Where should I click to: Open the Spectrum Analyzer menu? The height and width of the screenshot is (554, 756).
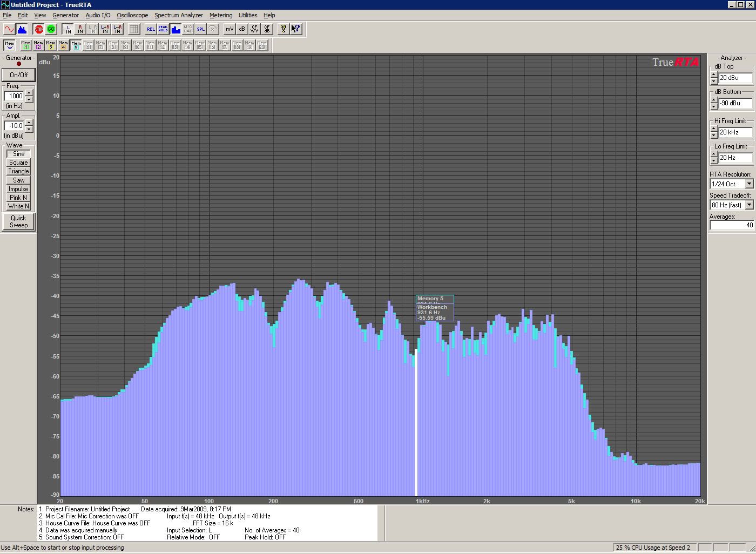pyautogui.click(x=179, y=15)
